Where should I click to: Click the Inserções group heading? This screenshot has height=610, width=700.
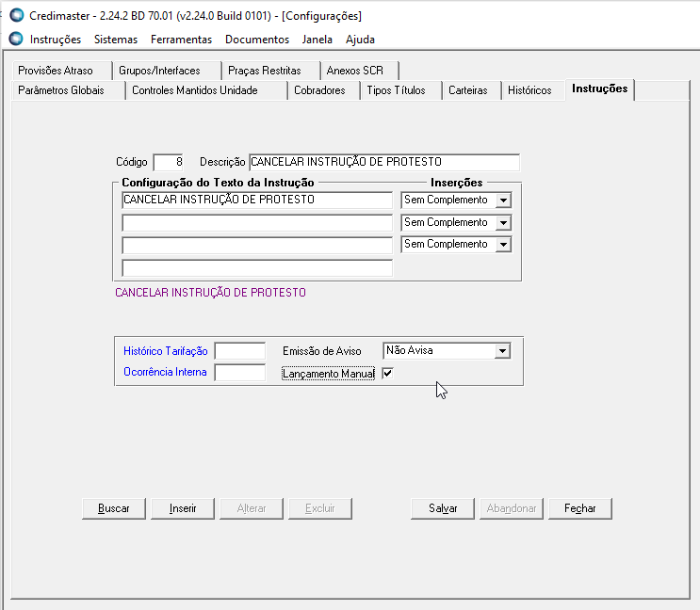pyautogui.click(x=456, y=183)
